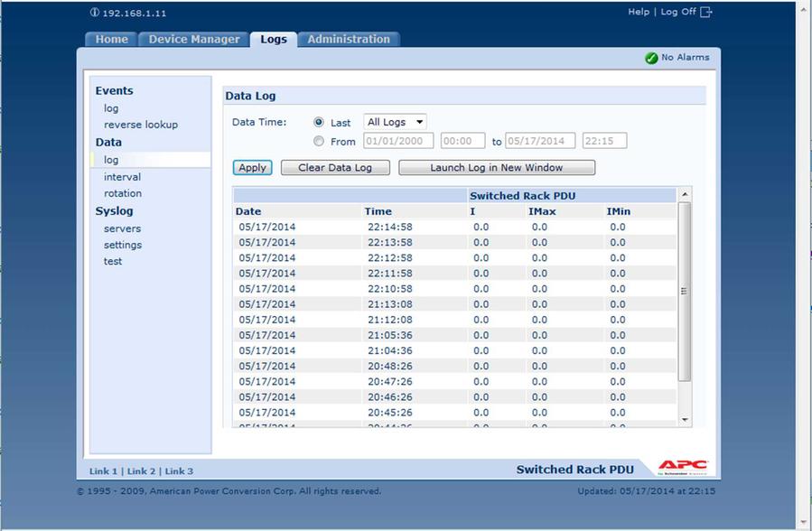Open the All Logs dropdown
The width and height of the screenshot is (812, 531).
point(395,122)
